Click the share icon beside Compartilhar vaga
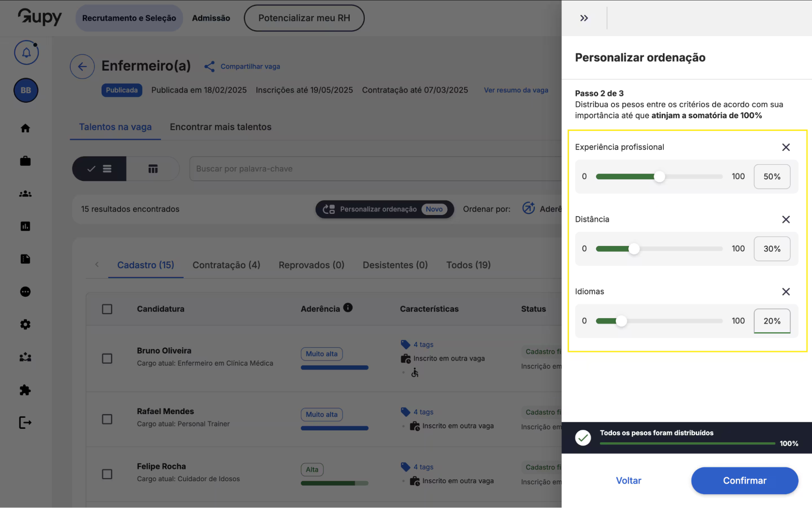The height and width of the screenshot is (508, 812). pos(209,67)
